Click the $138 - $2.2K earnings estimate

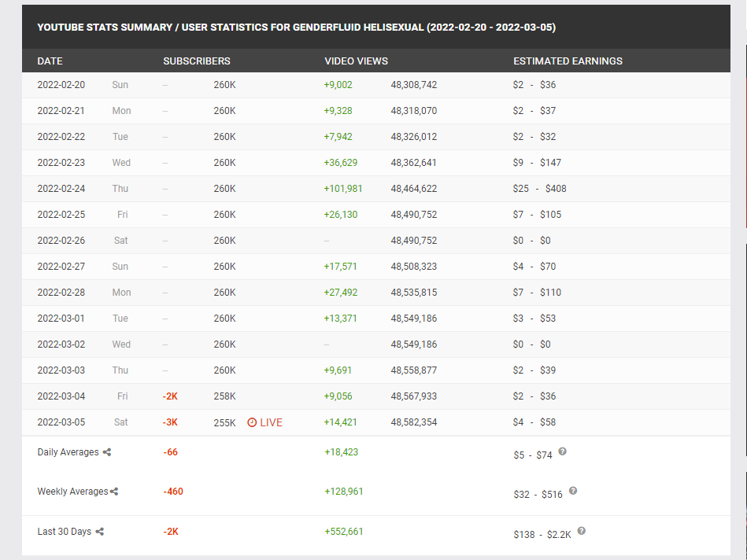(x=542, y=535)
